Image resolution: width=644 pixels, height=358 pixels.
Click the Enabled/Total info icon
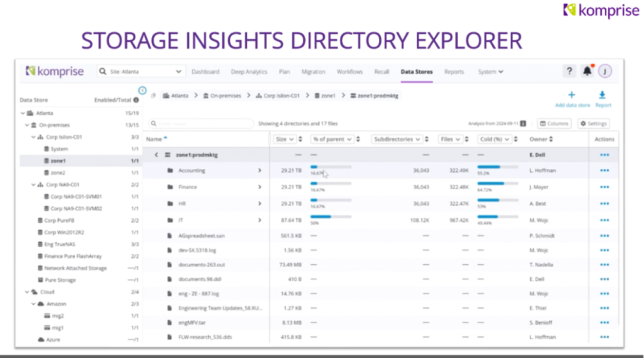point(136,100)
